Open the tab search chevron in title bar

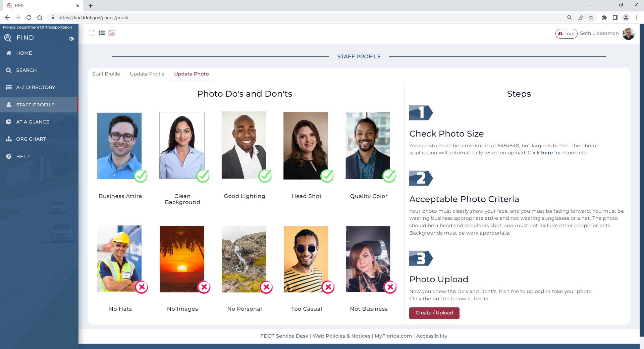pyautogui.click(x=590, y=5)
